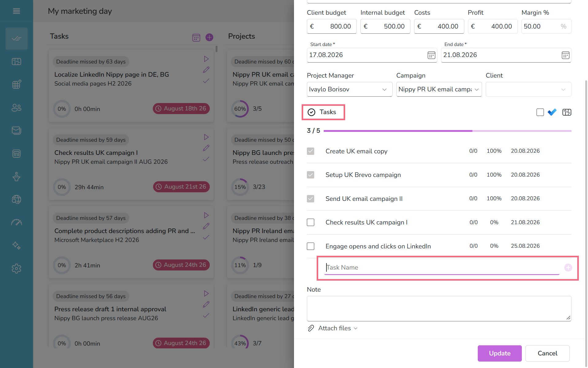Click the 3/5 tasks progress bar
Image resolution: width=588 pixels, height=368 pixels.
(447, 131)
